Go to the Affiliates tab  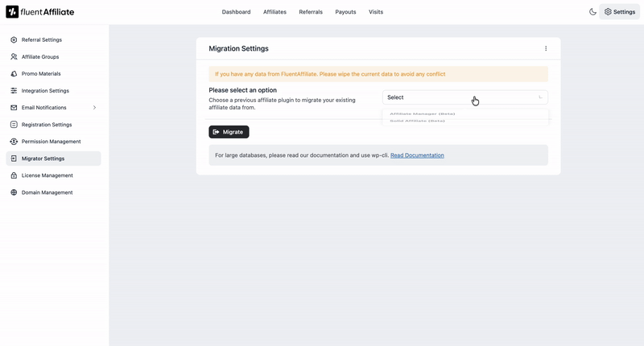pos(275,12)
